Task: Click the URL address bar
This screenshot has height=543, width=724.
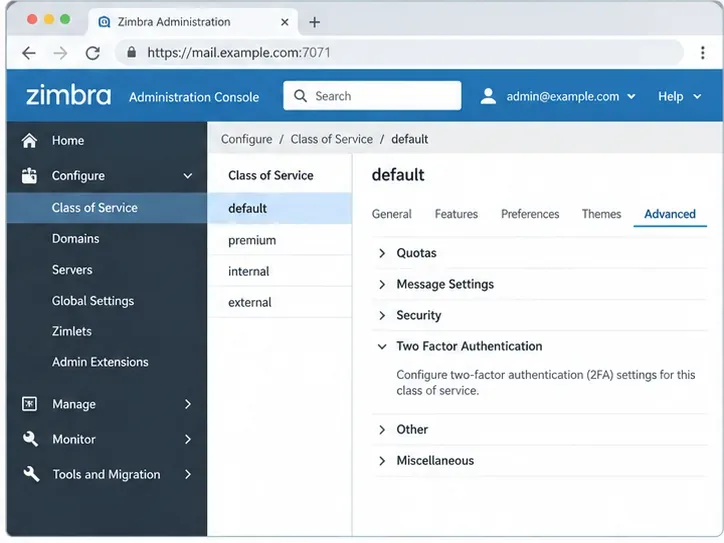Action: (x=399, y=53)
